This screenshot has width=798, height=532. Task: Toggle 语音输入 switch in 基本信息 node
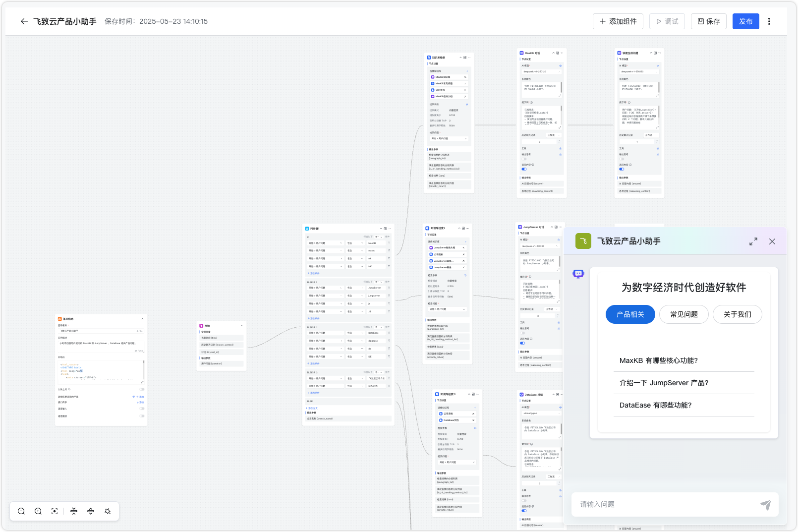click(x=142, y=409)
